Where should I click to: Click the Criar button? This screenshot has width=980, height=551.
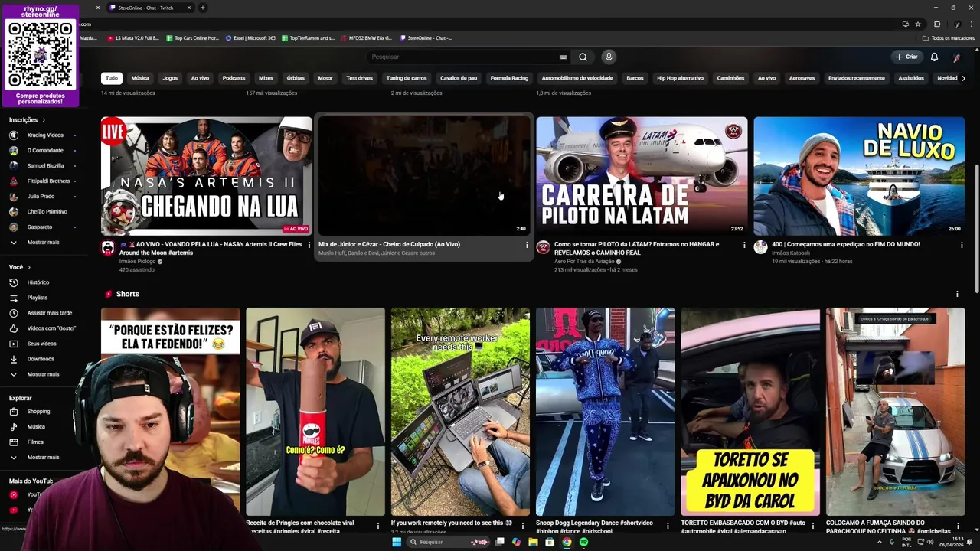906,57
